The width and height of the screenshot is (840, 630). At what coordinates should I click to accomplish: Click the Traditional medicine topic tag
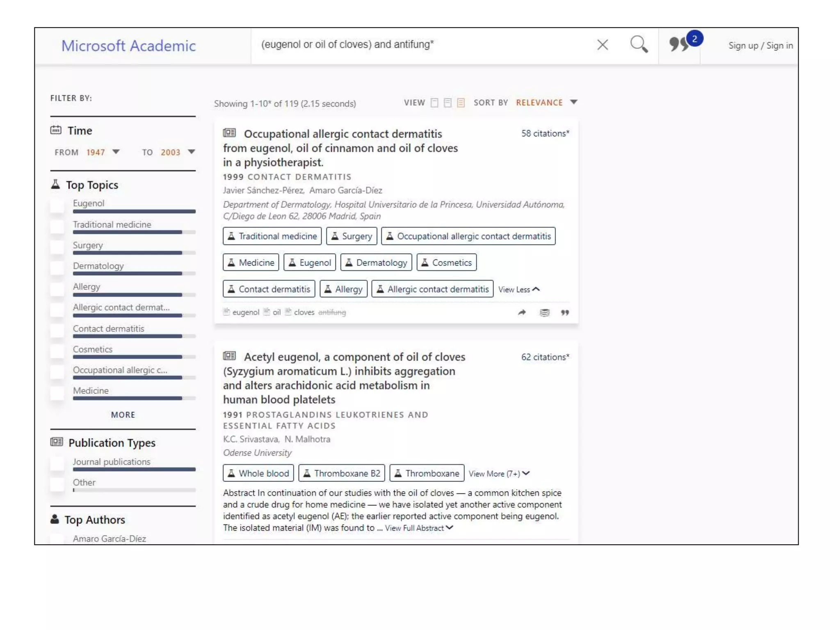click(272, 236)
